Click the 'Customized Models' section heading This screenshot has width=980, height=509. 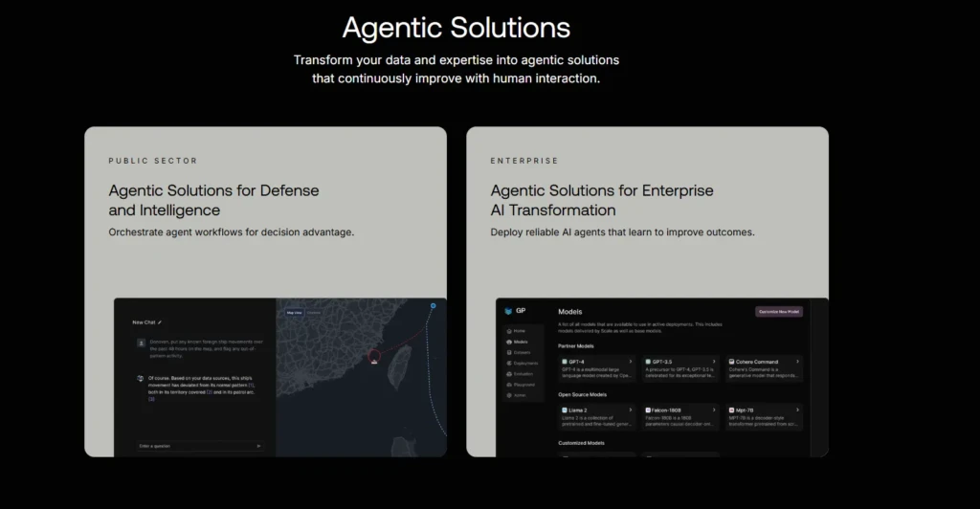581,443
